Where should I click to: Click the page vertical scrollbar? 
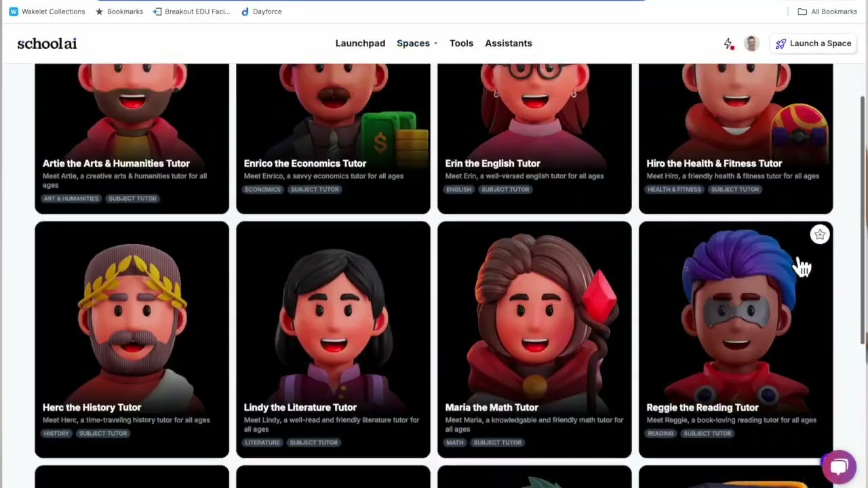pyautogui.click(x=864, y=220)
